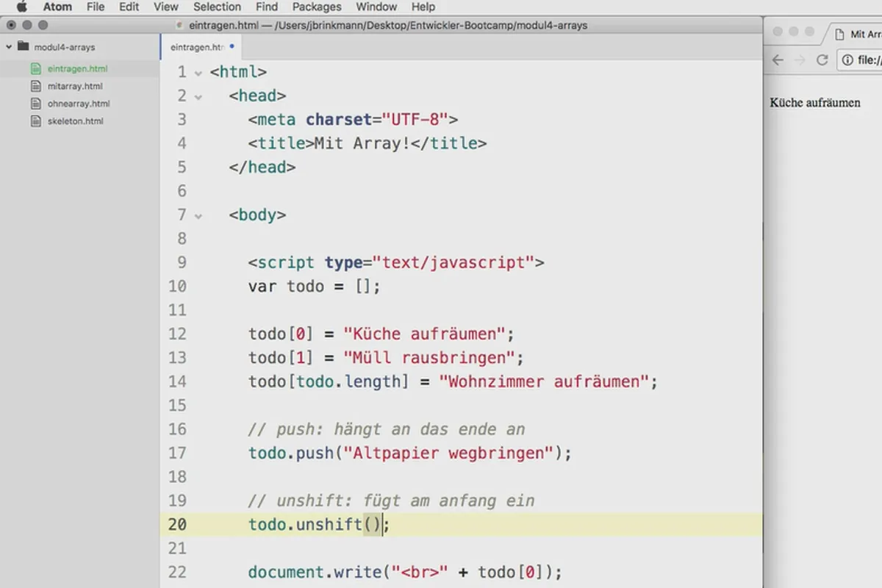Select the modul4-arrays folder icon
The image size is (882, 588).
(23, 46)
